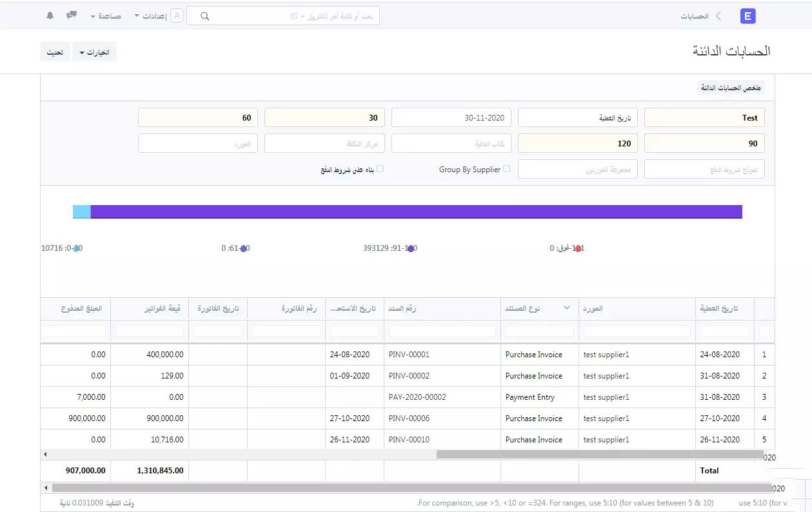Click the bottom horizontal scrollbar thumb
812x512 pixels.
411,488
